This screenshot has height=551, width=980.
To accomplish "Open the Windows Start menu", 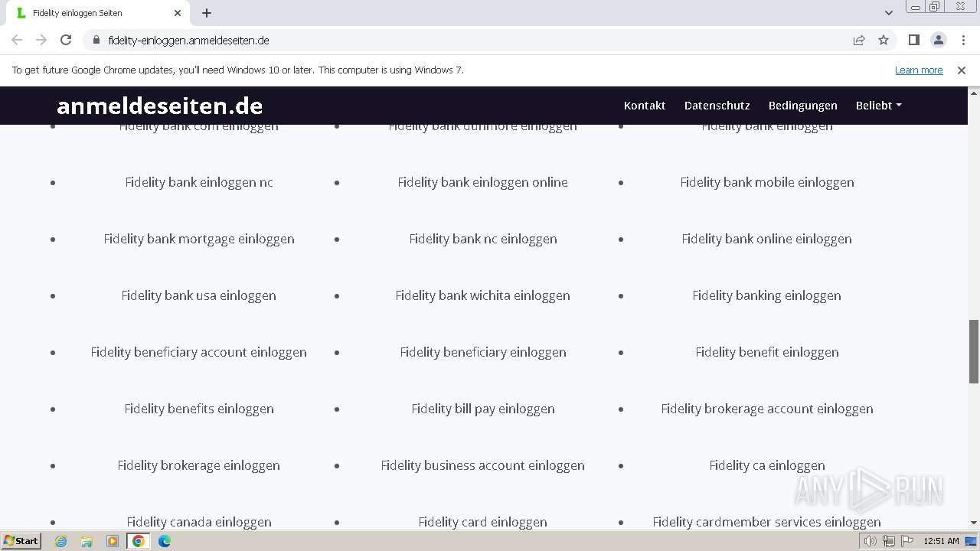I will [x=21, y=541].
